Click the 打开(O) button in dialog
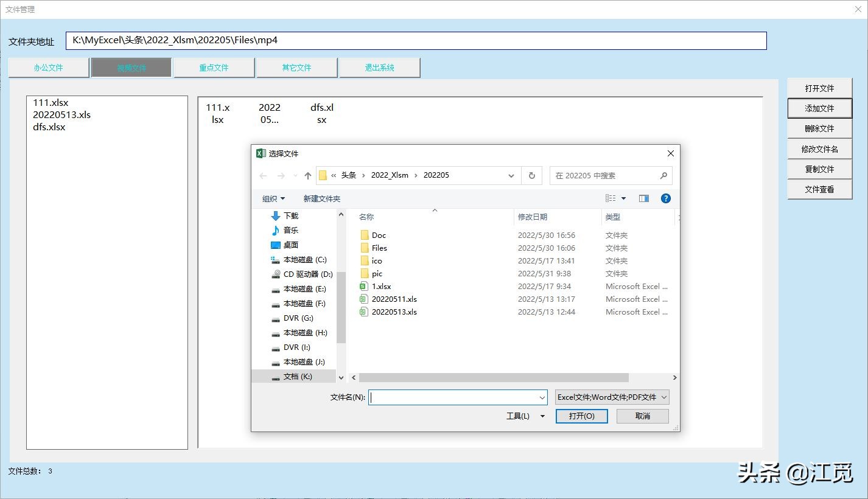This screenshot has width=868, height=499. tap(581, 416)
